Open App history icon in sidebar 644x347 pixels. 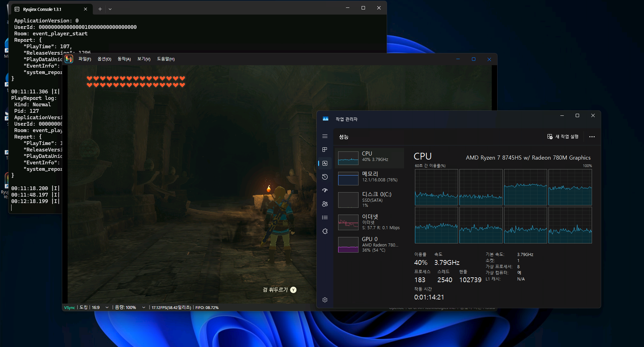pos(325,177)
